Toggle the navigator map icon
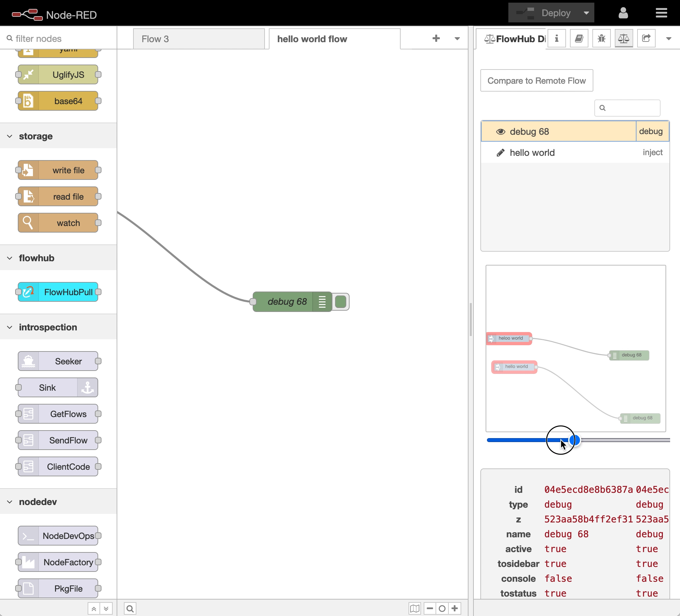680x616 pixels. tap(414, 608)
